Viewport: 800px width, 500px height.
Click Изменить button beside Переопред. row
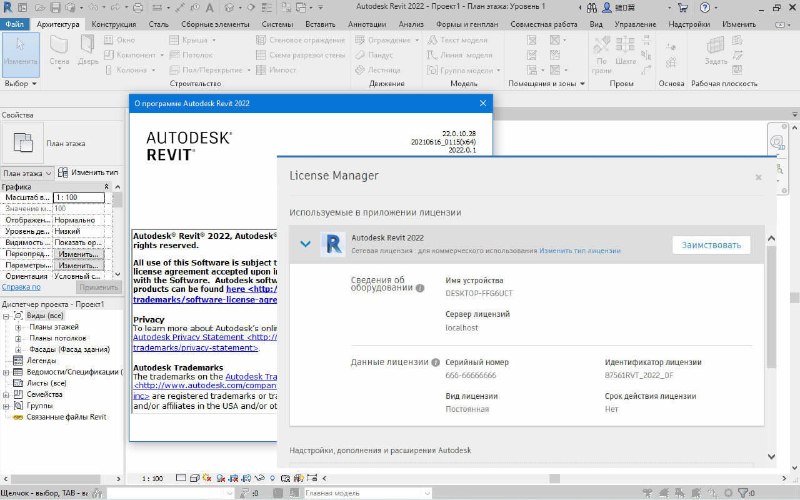(79, 254)
